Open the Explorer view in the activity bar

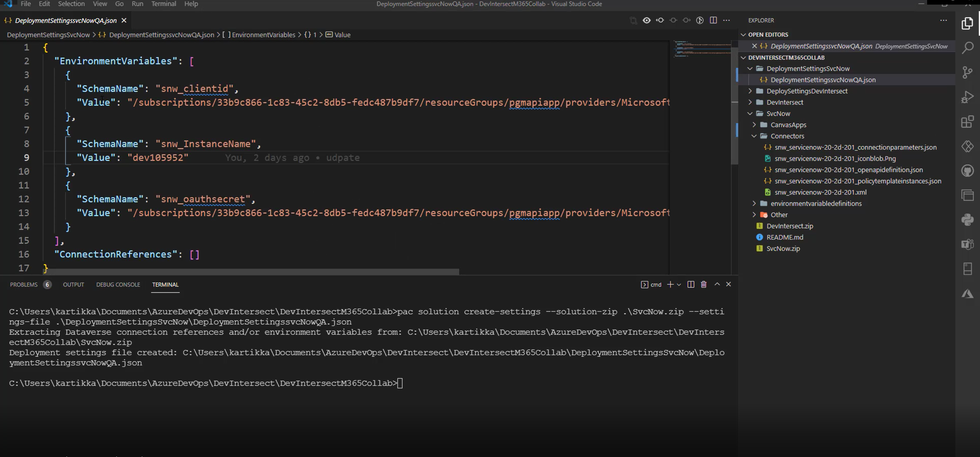[x=967, y=23]
